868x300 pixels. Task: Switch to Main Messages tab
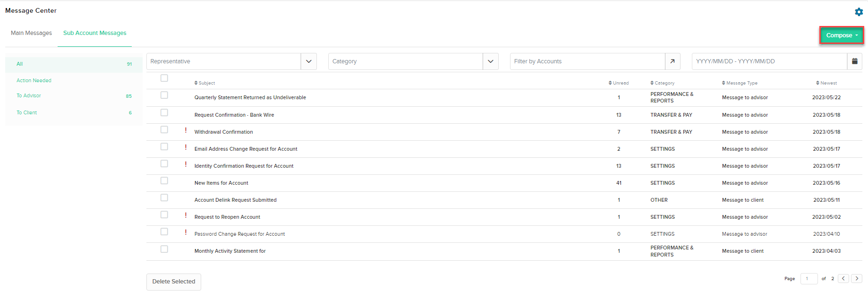click(x=31, y=33)
